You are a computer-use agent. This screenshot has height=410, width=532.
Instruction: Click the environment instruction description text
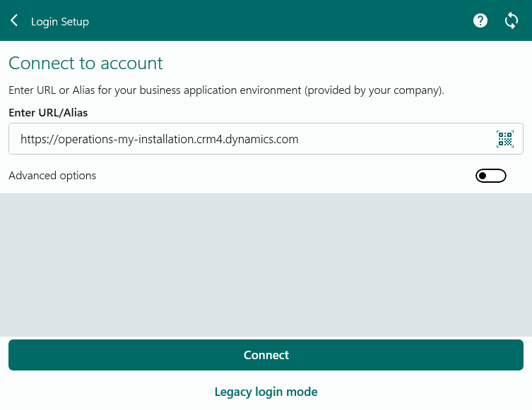226,90
